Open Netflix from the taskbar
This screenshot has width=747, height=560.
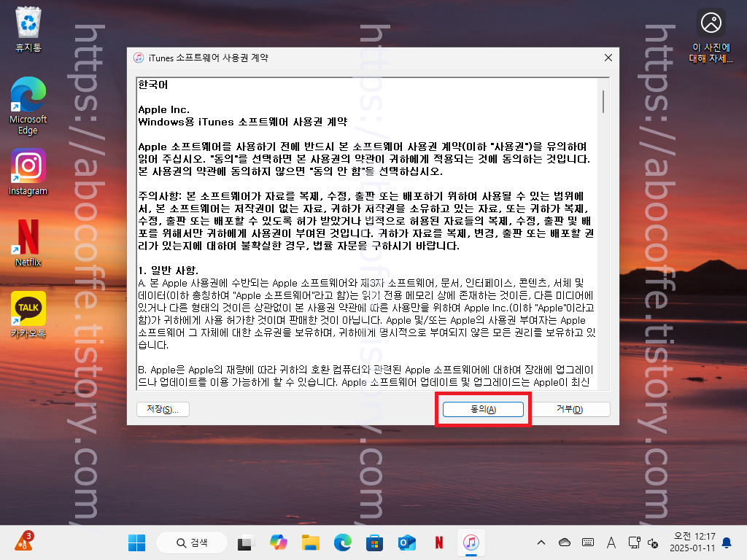coord(438,542)
